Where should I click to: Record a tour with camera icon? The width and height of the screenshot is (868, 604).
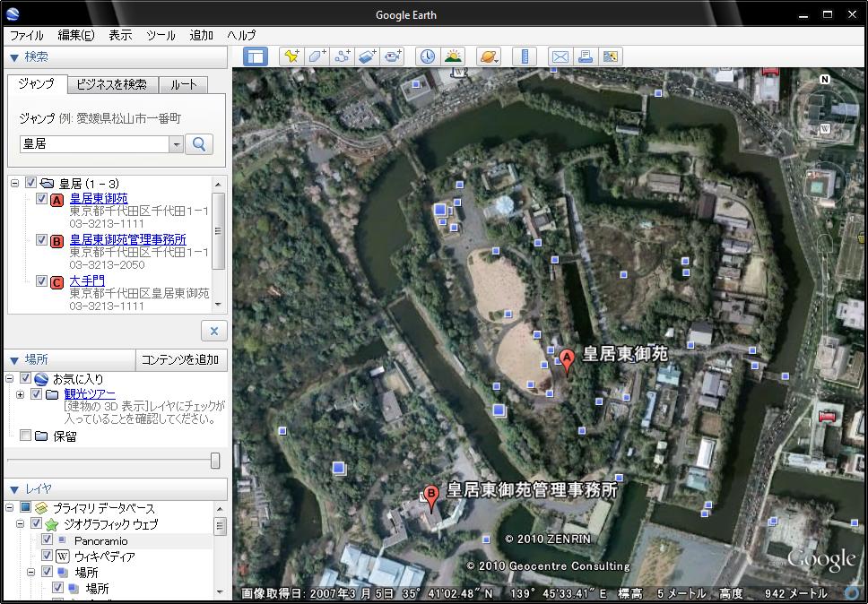coord(392,56)
